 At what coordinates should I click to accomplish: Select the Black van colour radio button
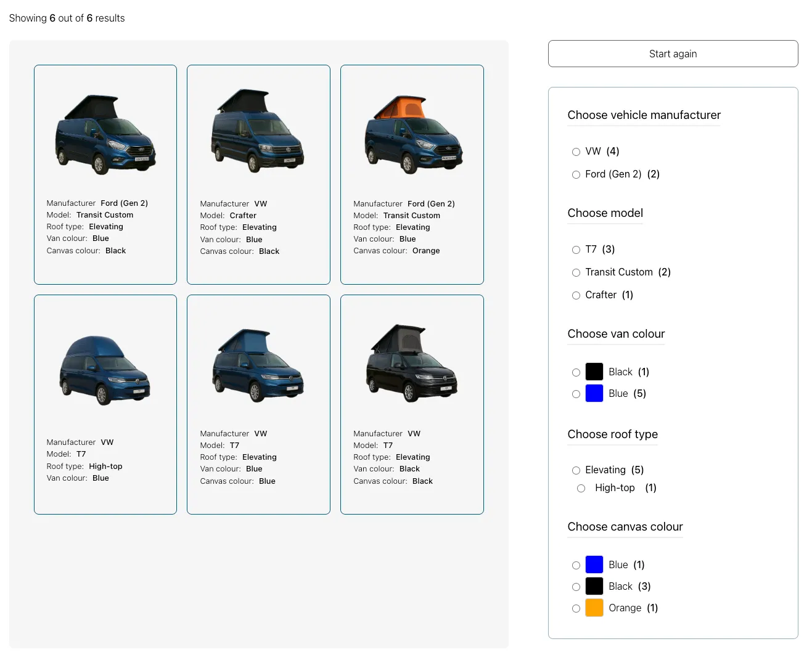point(576,372)
